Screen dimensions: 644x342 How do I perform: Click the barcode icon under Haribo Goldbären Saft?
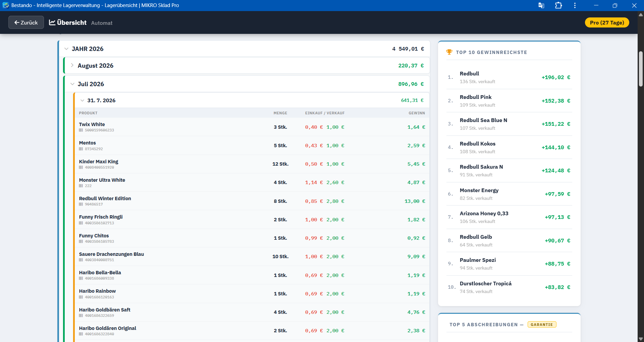tap(81, 316)
